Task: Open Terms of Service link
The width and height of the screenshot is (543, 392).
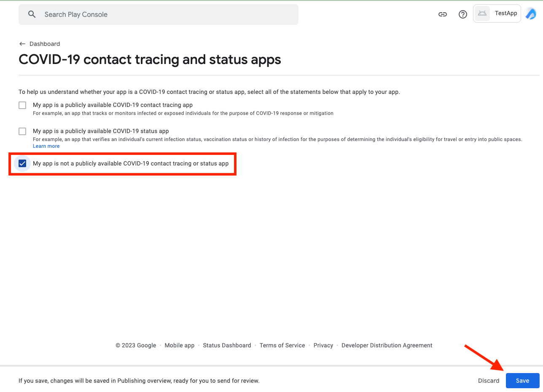Action: [x=282, y=345]
